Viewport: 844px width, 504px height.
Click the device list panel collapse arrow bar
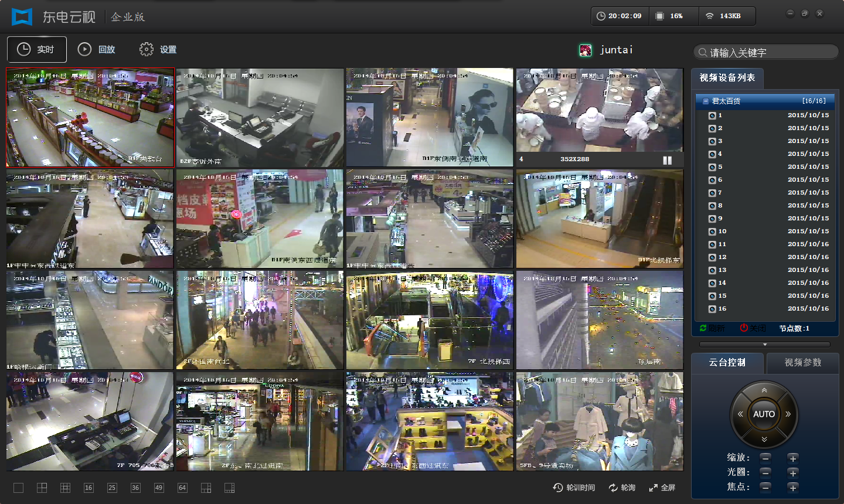point(764,345)
